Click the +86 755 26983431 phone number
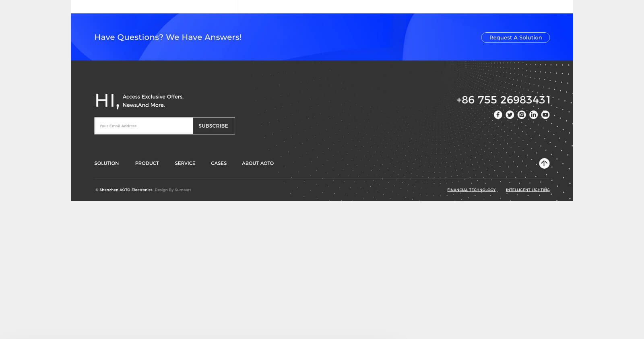This screenshot has height=339, width=644. 503,100
